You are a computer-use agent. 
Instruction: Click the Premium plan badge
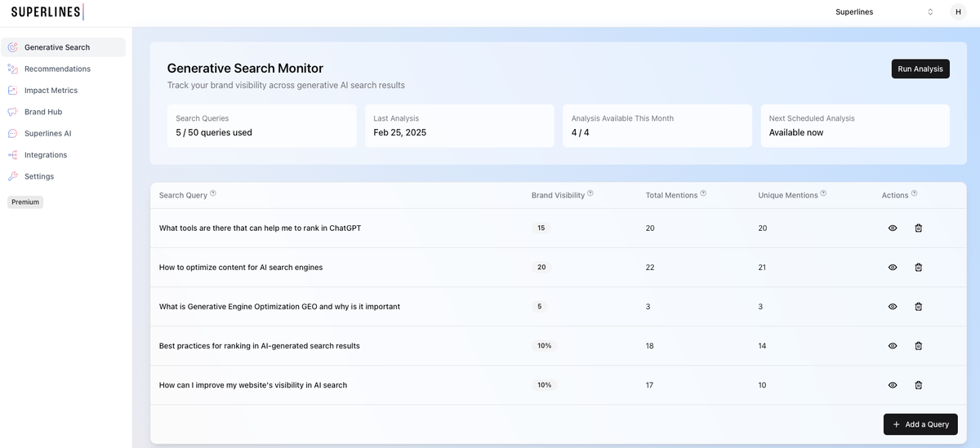[25, 202]
